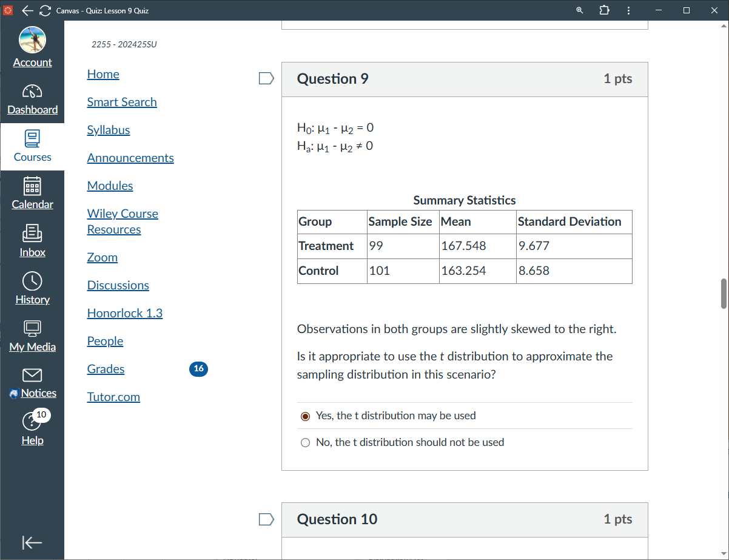Open the Dashboard from the sidebar
The image size is (729, 560).
click(x=32, y=100)
